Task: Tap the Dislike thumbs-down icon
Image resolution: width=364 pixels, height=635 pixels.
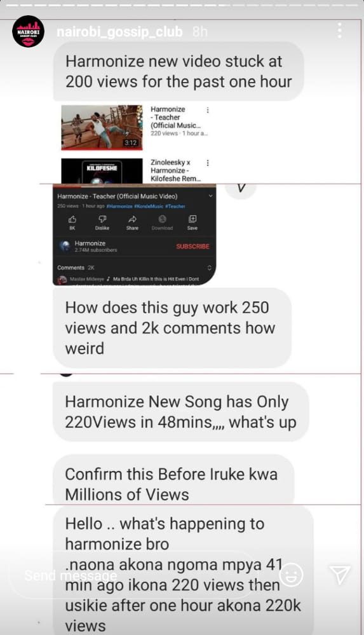Action: 102,219
